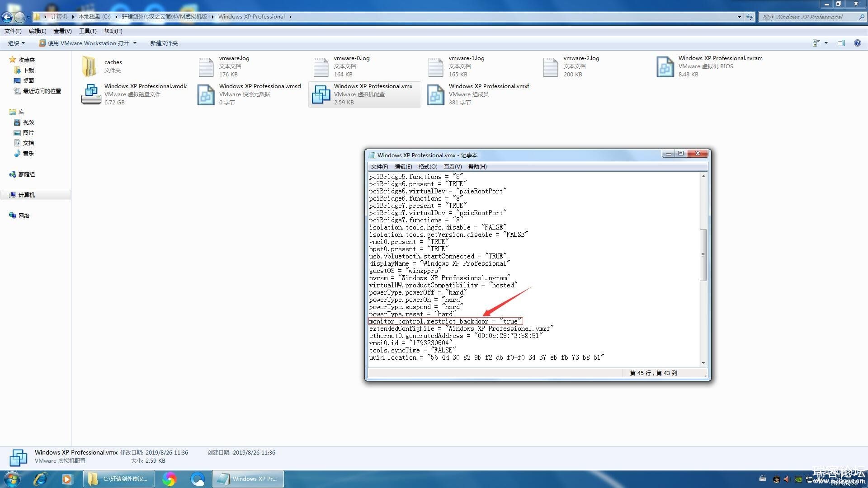Screen dimensions: 868x488
Task: Click Notepad scrollbar down arrow
Action: 703,363
